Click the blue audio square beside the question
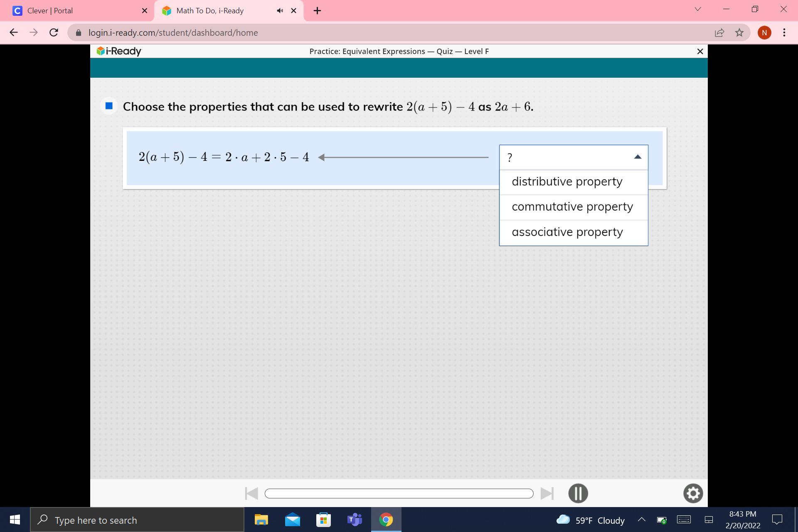The width and height of the screenshot is (798, 532). [109, 106]
